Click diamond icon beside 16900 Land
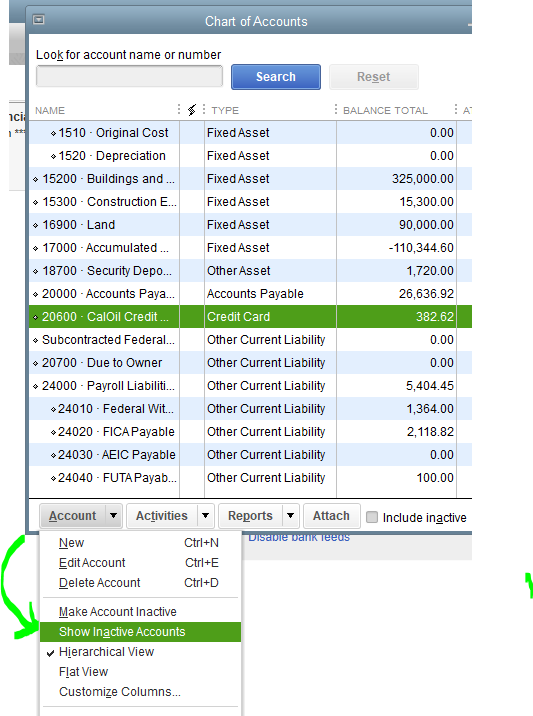Screen dimensions: 533x716 coord(36,225)
